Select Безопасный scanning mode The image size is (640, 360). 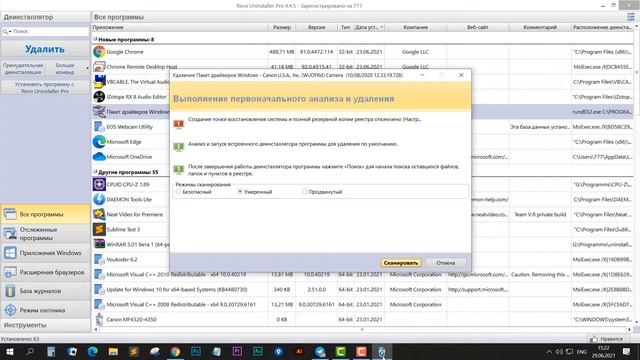(x=178, y=191)
